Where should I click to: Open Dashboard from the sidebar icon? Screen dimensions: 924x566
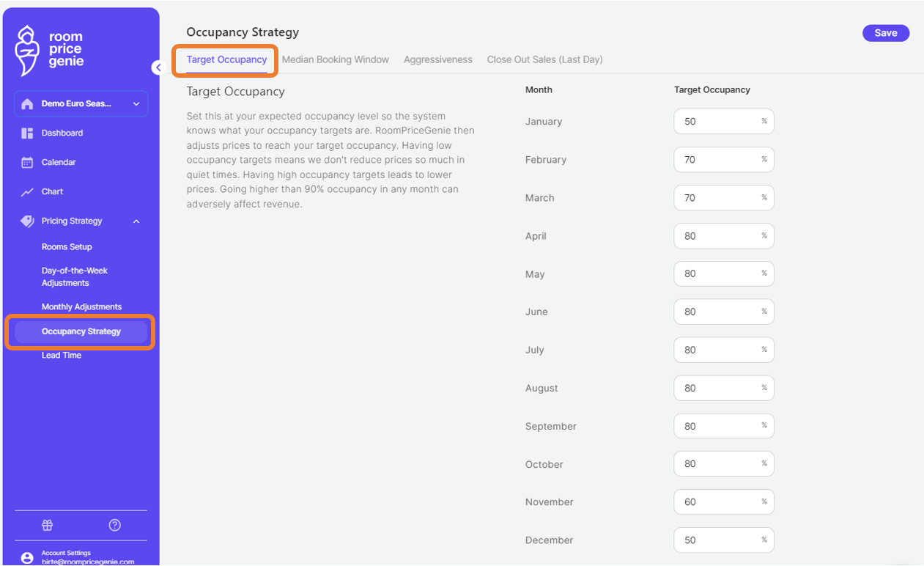tap(27, 133)
